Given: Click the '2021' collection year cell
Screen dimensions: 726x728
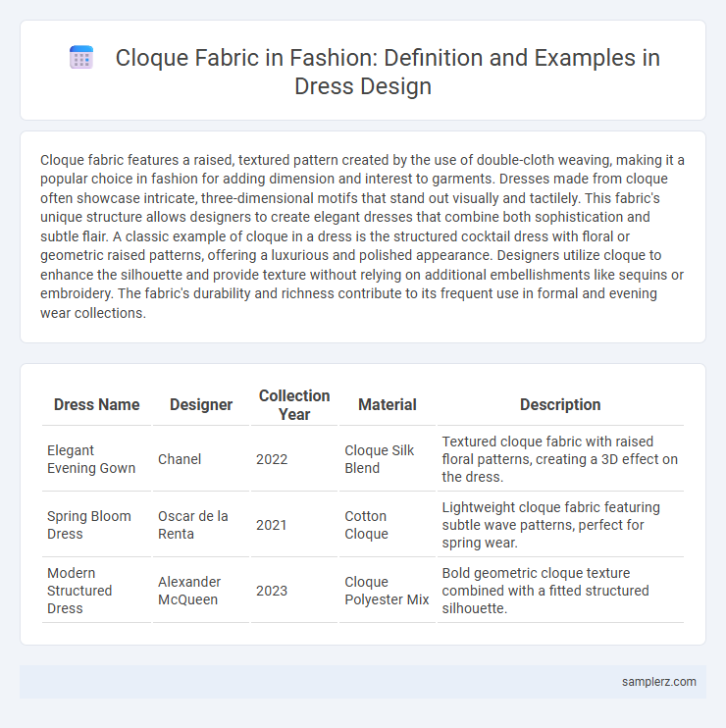Looking at the screenshot, I should tap(294, 525).
